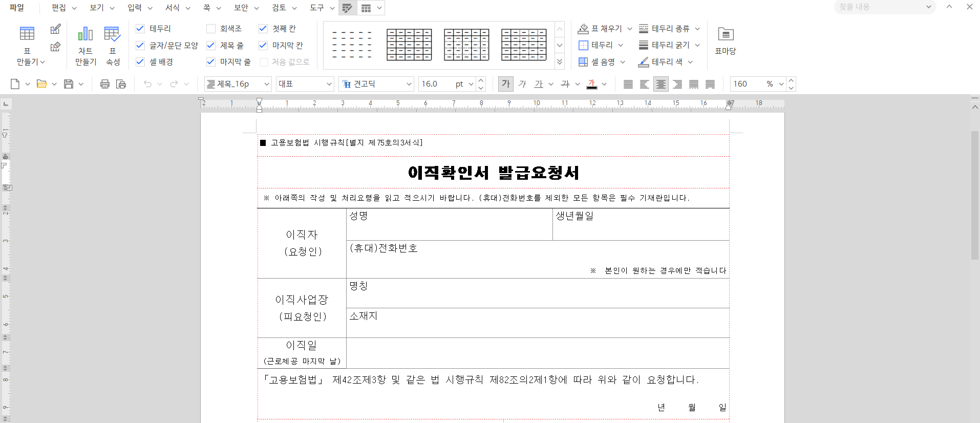The height and width of the screenshot is (423, 980).
Task: Click the save disk icon
Action: (69, 84)
